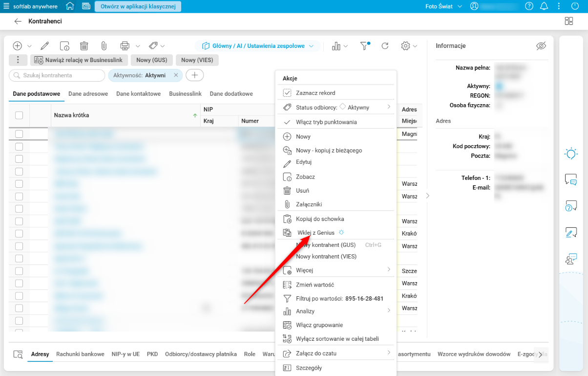Screen dimensions: 588x376
Task: Toggle Włącz tryb punktowania menu entry
Action: (x=336, y=122)
